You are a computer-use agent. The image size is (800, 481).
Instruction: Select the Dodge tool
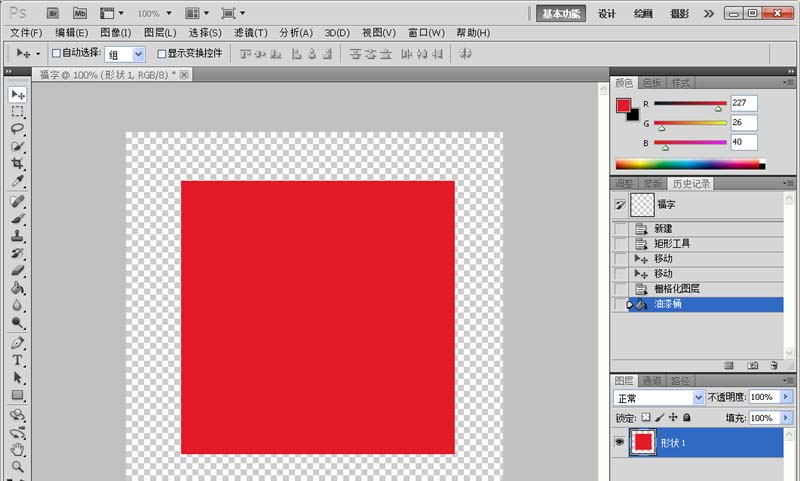(17, 322)
